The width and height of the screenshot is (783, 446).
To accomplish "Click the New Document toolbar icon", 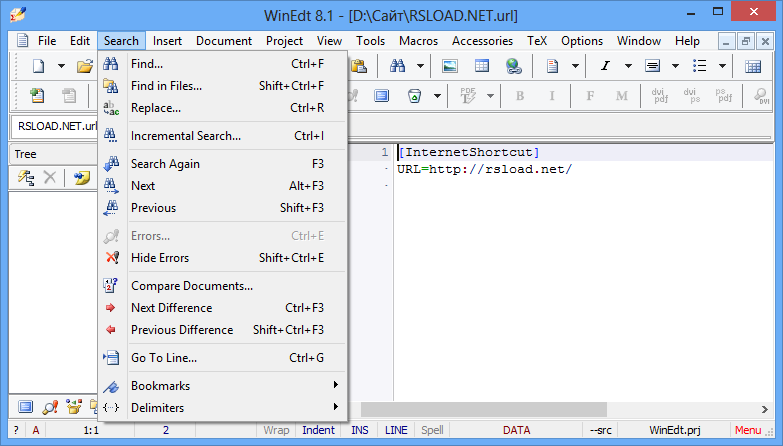I will coord(38,65).
